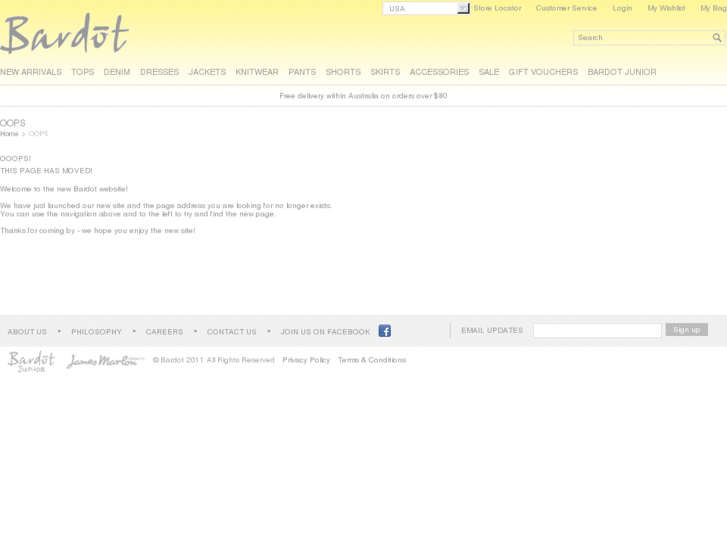Open the Gift Vouchers page
727x545 pixels.
[543, 72]
